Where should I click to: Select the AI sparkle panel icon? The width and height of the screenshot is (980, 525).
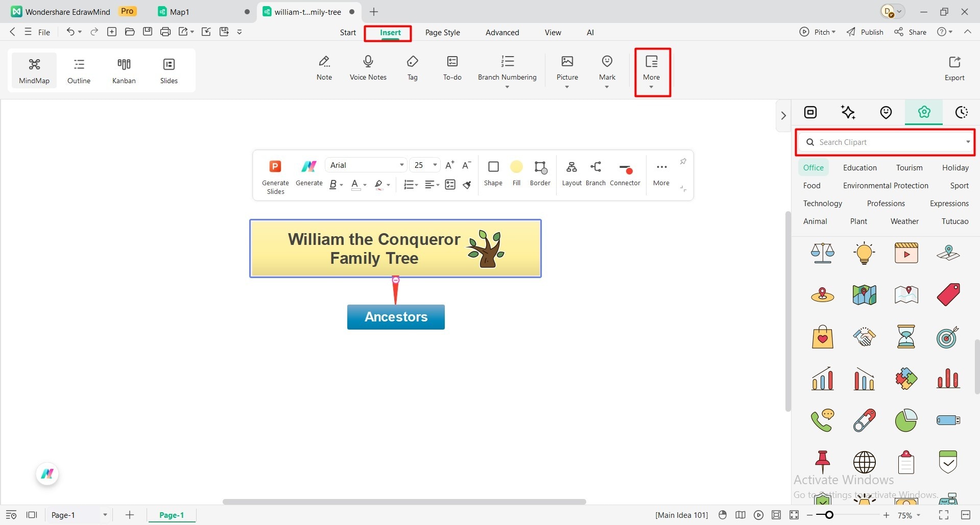[x=848, y=112]
